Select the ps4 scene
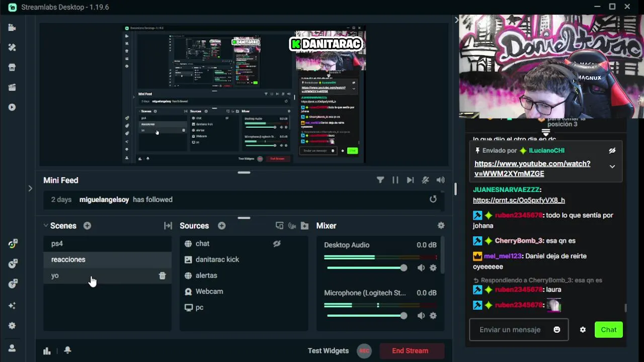Screen dimensions: 644x362 pyautogui.click(x=107, y=243)
